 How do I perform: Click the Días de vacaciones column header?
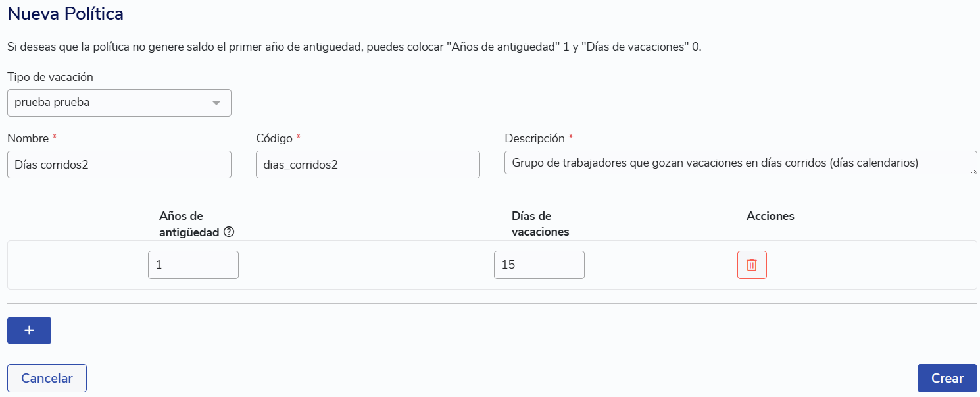(x=540, y=224)
